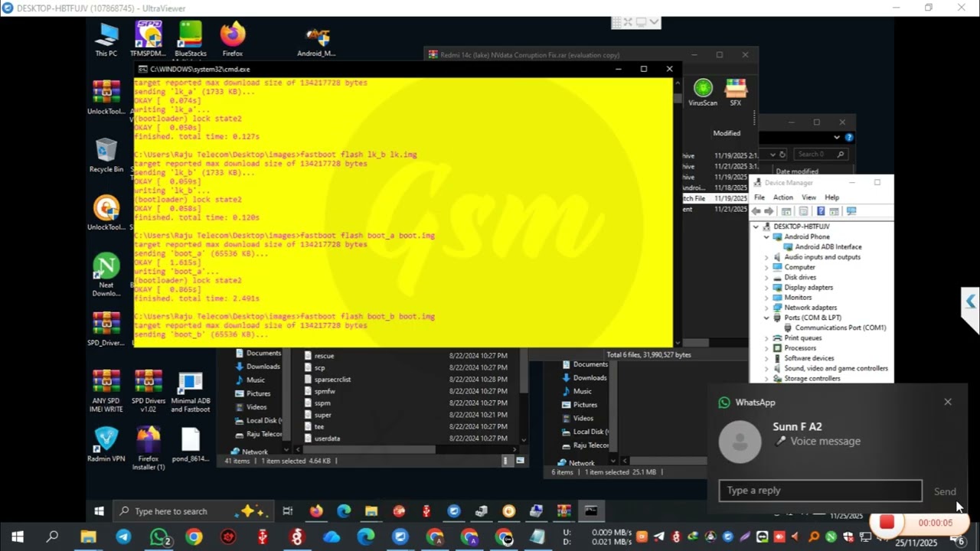Click the Type a reply field
This screenshot has width=980, height=551.
click(820, 491)
